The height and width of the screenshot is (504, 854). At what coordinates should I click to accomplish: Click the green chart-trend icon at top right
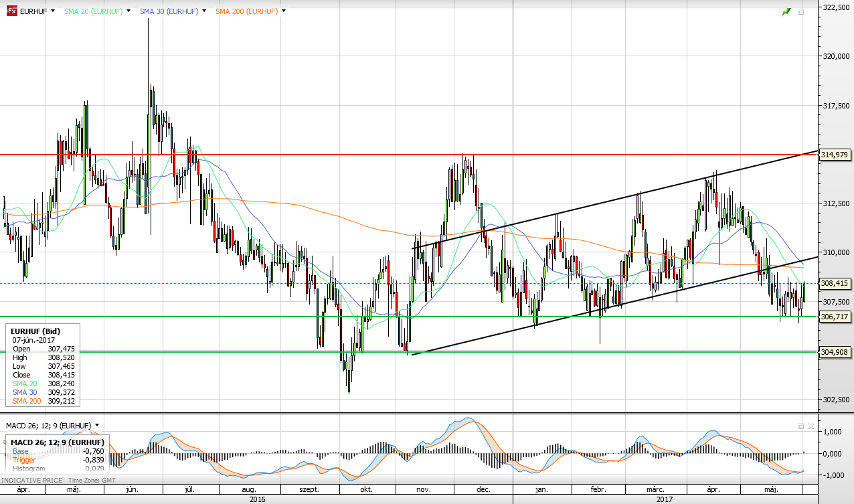click(786, 12)
